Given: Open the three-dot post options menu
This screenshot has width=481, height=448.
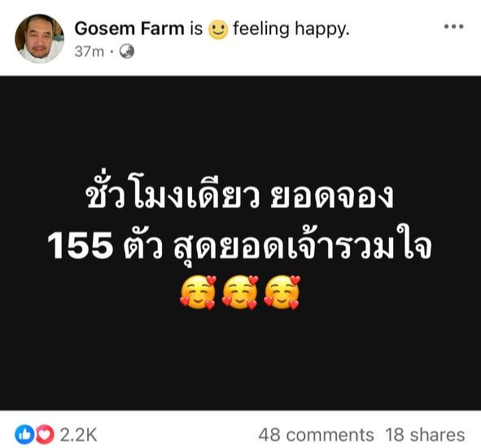Looking at the screenshot, I should [x=453, y=27].
